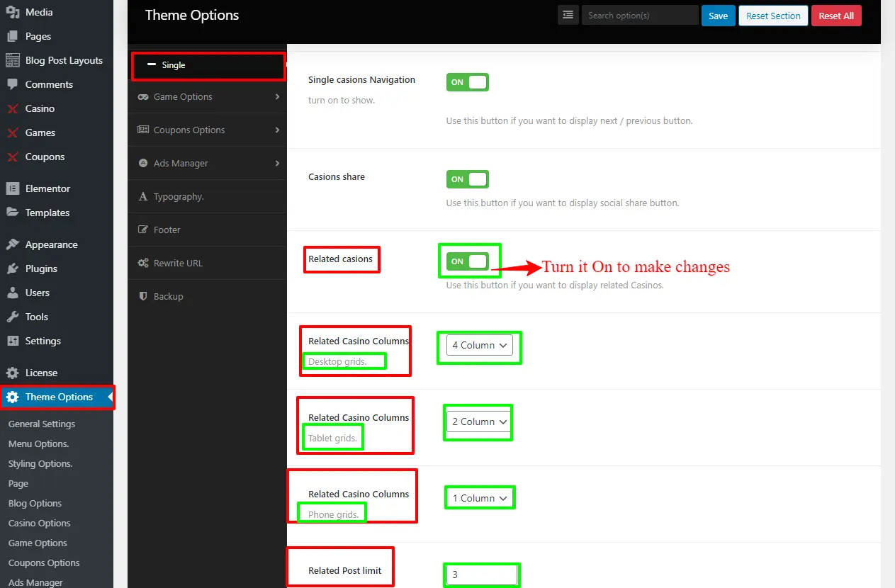Open the sidebar Coupons Options link
This screenshot has height=588, width=895.
pyautogui.click(x=44, y=562)
